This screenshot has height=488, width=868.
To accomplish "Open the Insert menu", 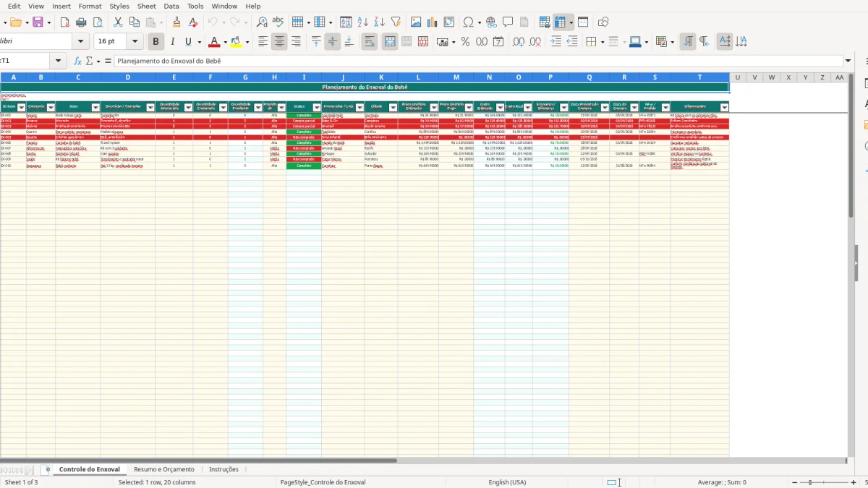I will pos(61,6).
